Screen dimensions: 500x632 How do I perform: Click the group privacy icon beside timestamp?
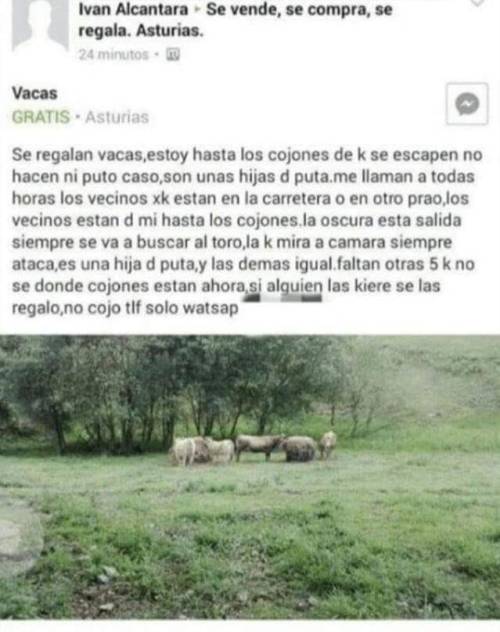click(173, 54)
